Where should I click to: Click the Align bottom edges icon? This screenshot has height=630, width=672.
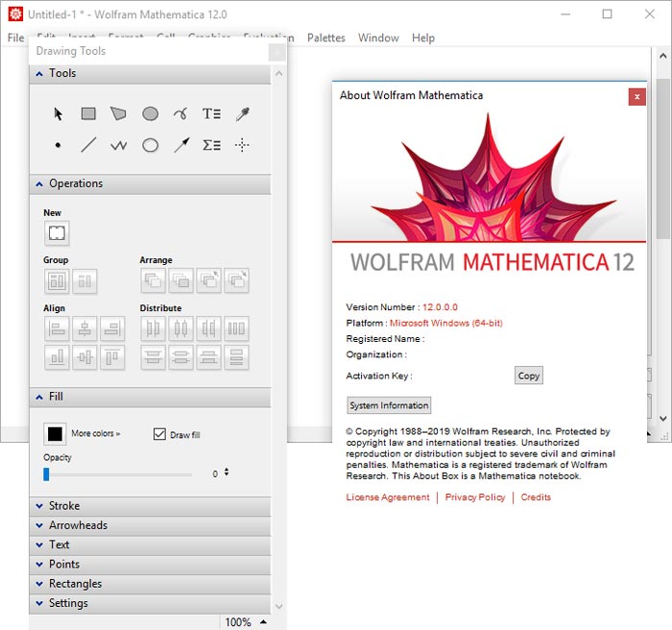[57, 357]
